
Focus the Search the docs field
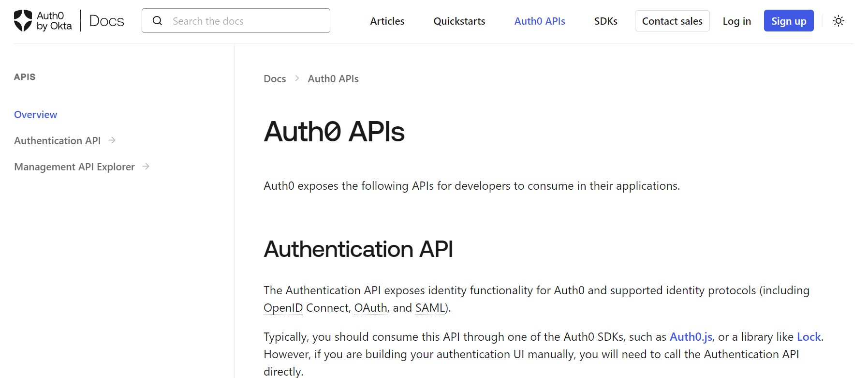[x=236, y=20]
